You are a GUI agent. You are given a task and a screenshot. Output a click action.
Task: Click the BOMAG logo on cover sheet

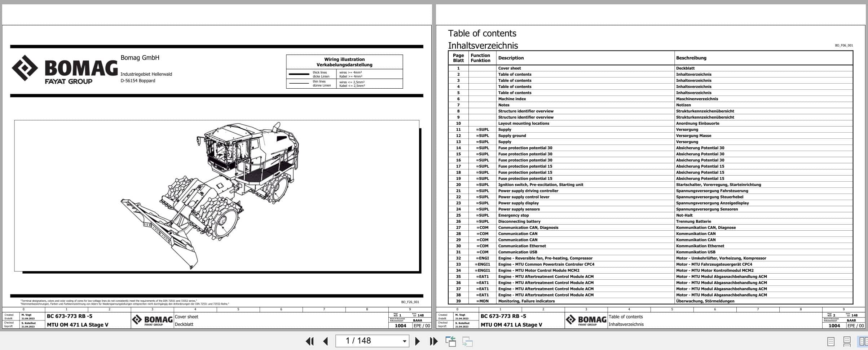point(65,70)
